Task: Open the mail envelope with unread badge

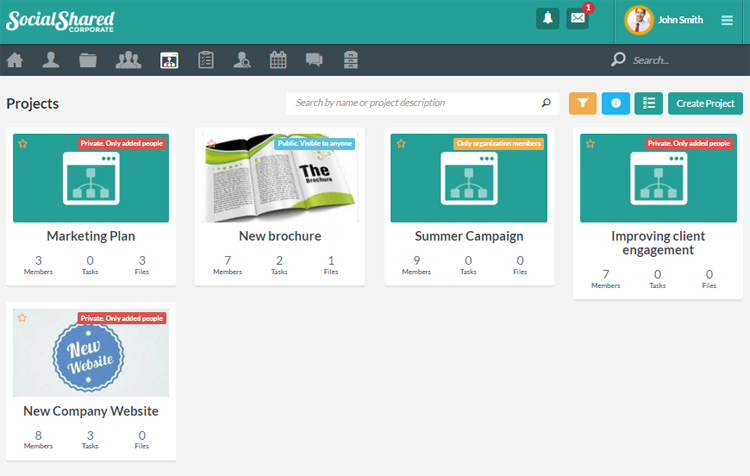Action: coord(577,19)
